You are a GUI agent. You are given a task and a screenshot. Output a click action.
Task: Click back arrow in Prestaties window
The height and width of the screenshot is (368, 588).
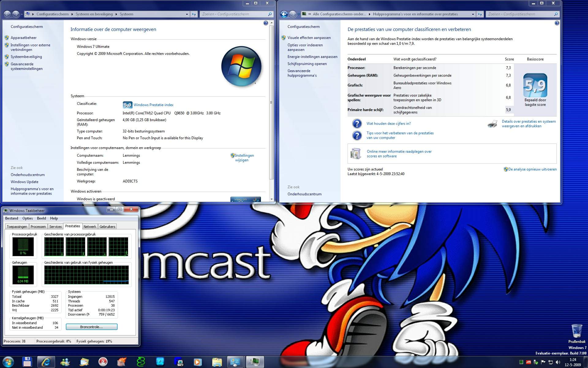click(x=284, y=14)
